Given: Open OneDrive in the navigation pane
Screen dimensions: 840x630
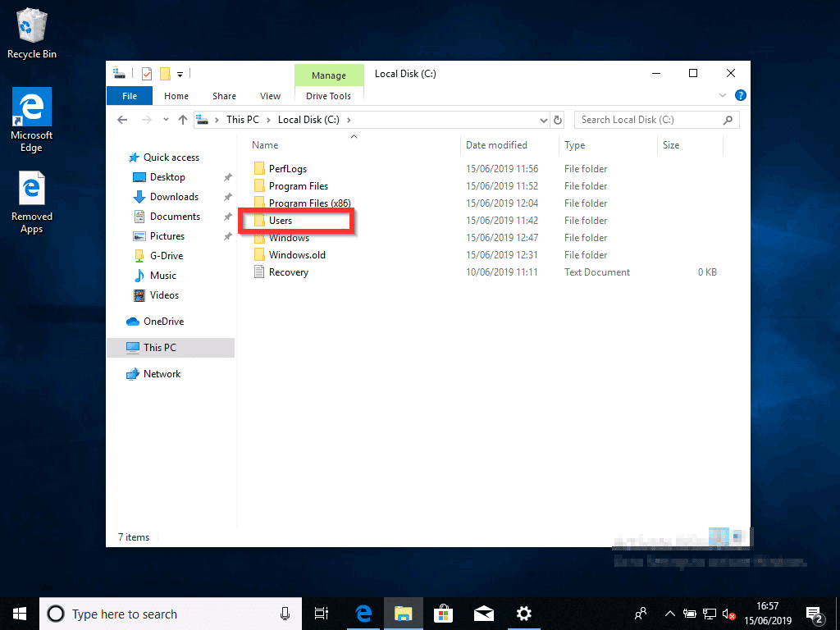Looking at the screenshot, I should pos(162,321).
